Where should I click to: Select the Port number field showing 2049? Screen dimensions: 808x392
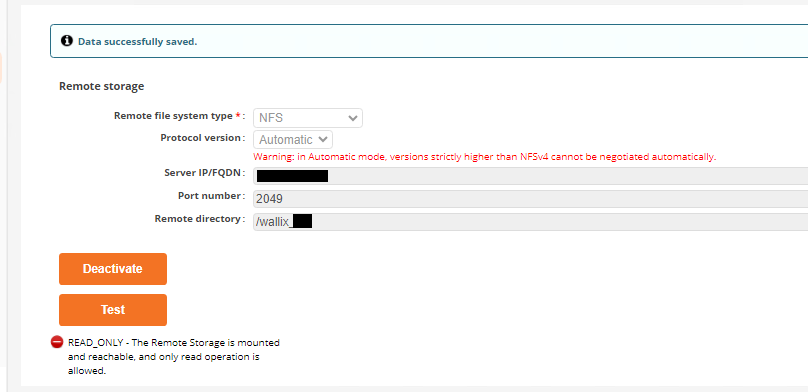pyautogui.click(x=530, y=199)
